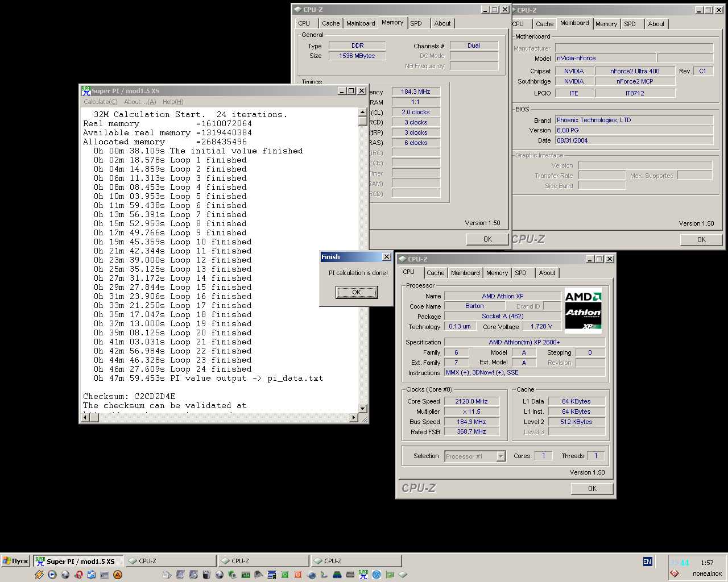728x582 pixels.
Task: Open the trash bin quick launch icon
Action: (x=206, y=575)
